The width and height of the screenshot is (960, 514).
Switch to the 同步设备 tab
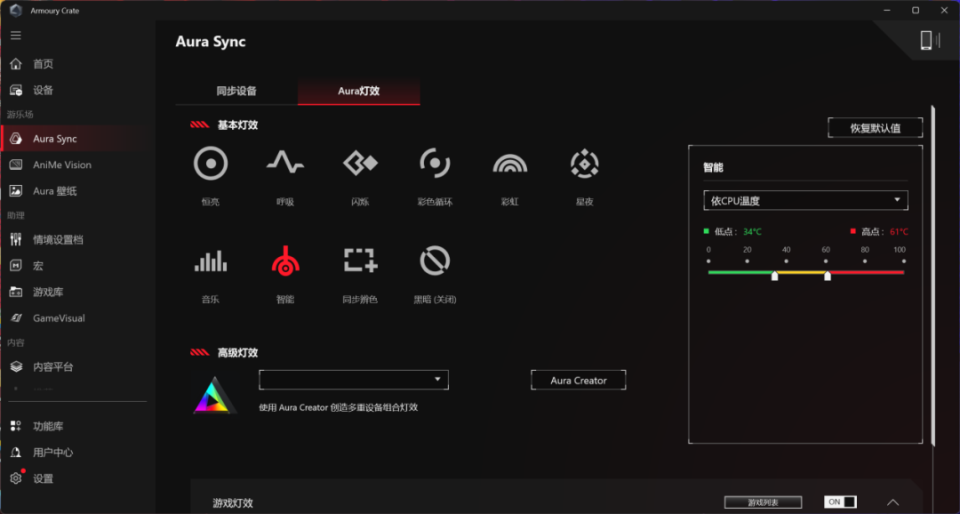coord(236,91)
